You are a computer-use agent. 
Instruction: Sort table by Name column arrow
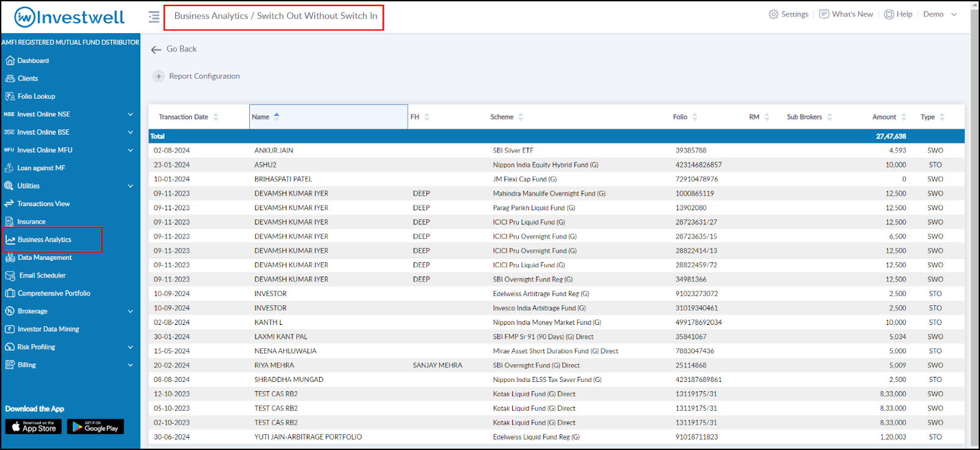click(x=277, y=116)
